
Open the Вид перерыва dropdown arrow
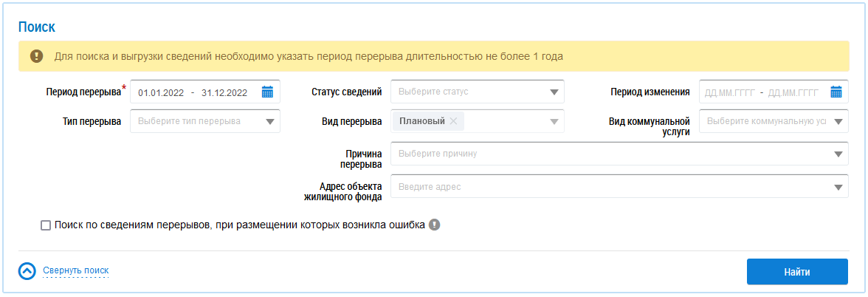554,121
